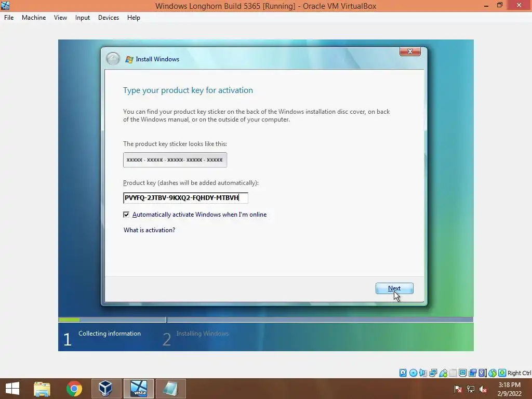The width and height of the screenshot is (532, 399).
Task: Open the Help menu
Action: click(x=134, y=18)
